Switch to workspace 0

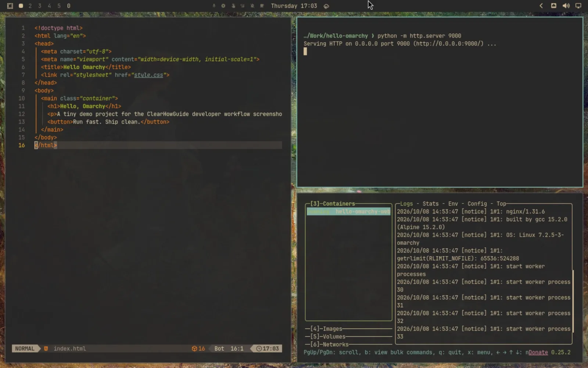[69, 6]
